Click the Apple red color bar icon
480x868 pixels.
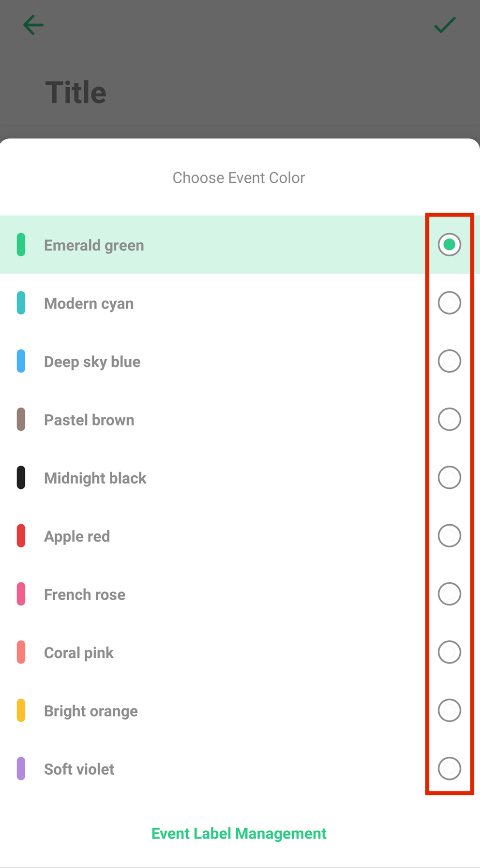click(x=20, y=536)
